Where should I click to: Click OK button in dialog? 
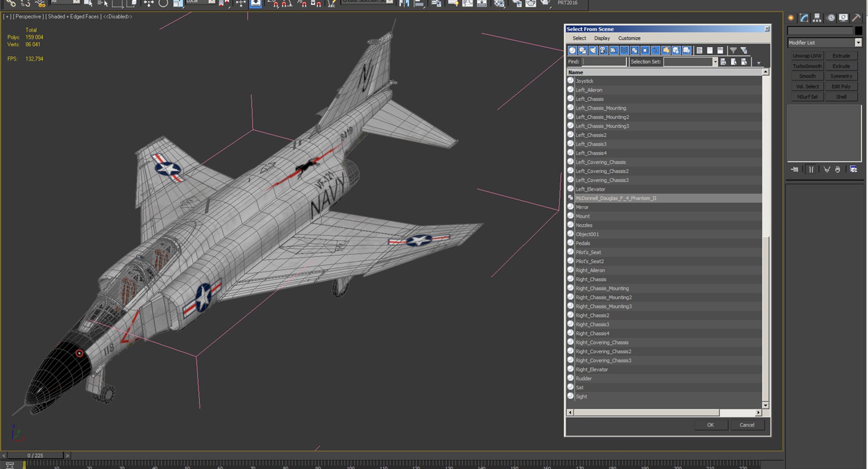(x=711, y=425)
